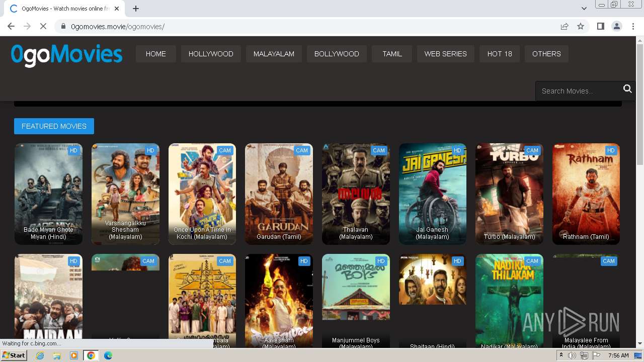Click the browser forward arrow
This screenshot has width=644, height=362.
coord(27,26)
